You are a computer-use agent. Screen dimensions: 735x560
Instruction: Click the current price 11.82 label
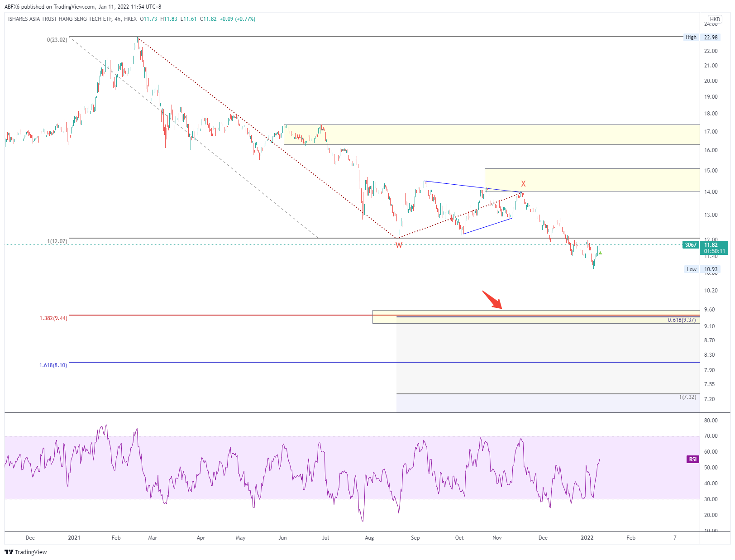[711, 245]
